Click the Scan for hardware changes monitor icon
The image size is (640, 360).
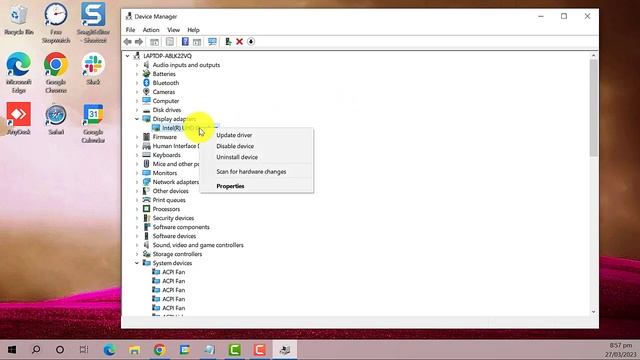click(x=212, y=42)
